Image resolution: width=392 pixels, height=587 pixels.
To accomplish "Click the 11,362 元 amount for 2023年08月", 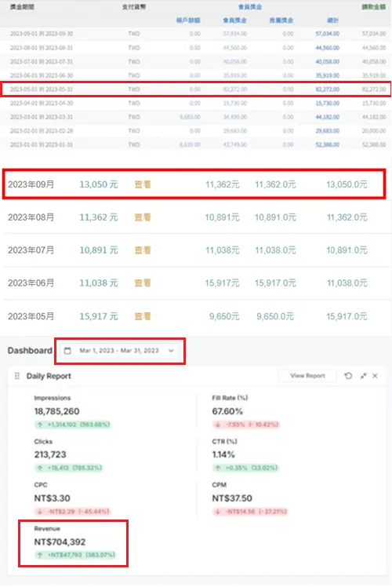I will (x=98, y=217).
